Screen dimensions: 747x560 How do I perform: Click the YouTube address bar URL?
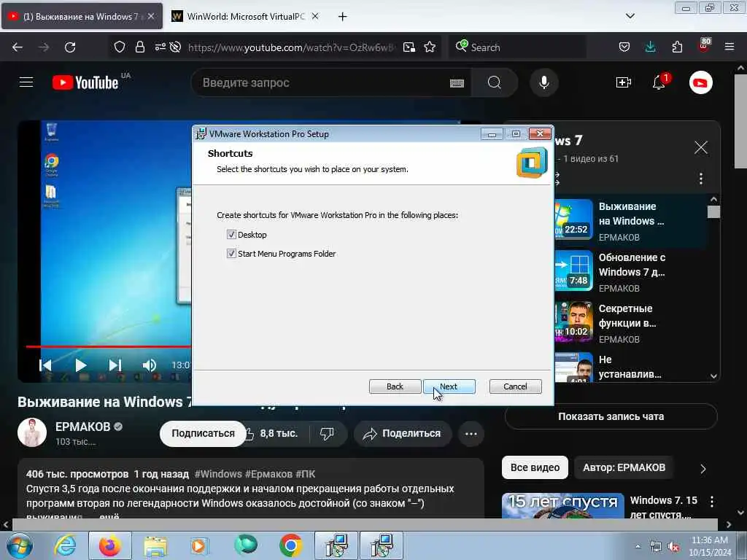[x=290, y=47]
